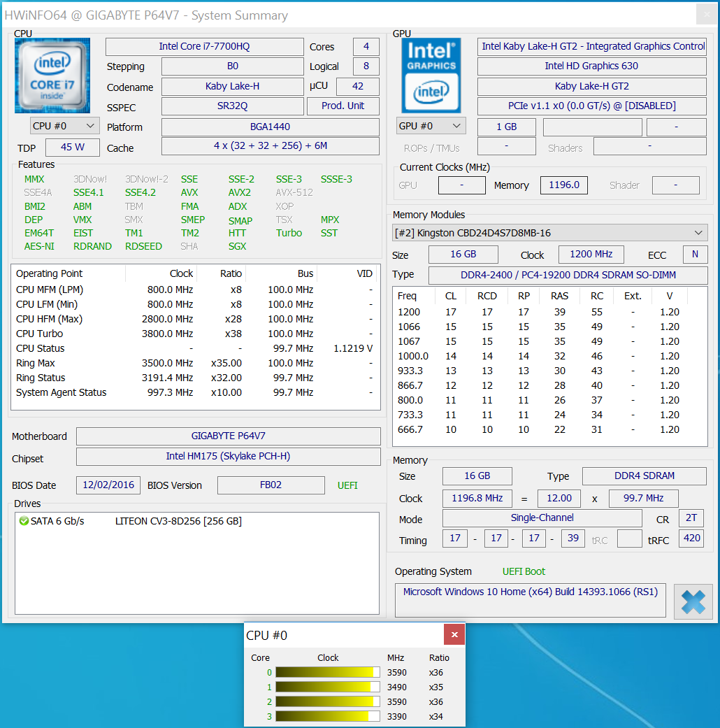Open the GPU #0 selector dropdown
Image resolution: width=720 pixels, height=728 pixels.
coord(431,126)
